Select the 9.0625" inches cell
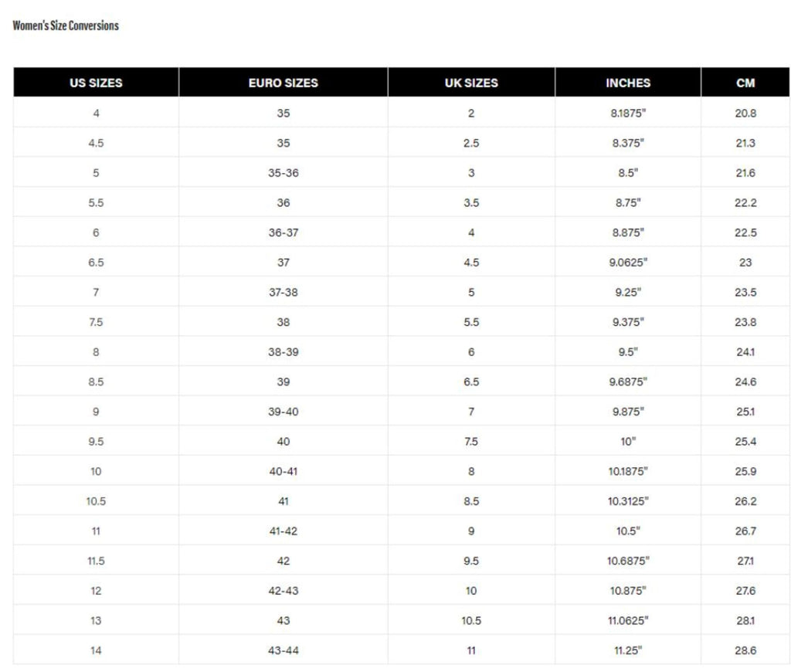This screenshot has height=672, width=791. point(628,263)
